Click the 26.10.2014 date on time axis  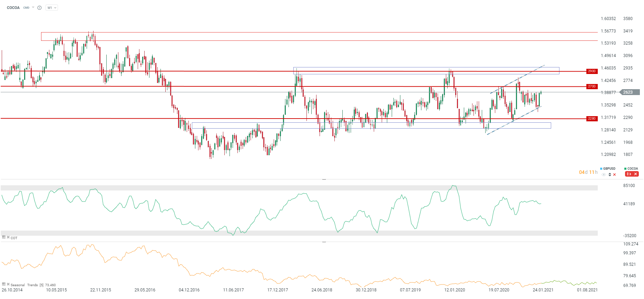point(12,290)
